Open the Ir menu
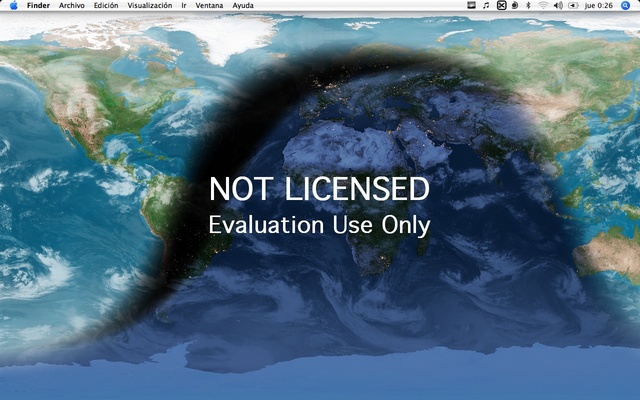The image size is (640, 400). click(x=184, y=5)
